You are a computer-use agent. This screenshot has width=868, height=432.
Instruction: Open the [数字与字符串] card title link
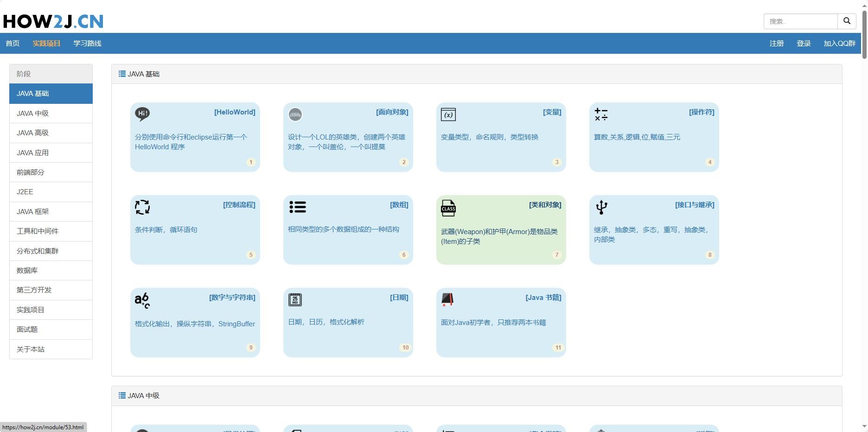coord(232,298)
